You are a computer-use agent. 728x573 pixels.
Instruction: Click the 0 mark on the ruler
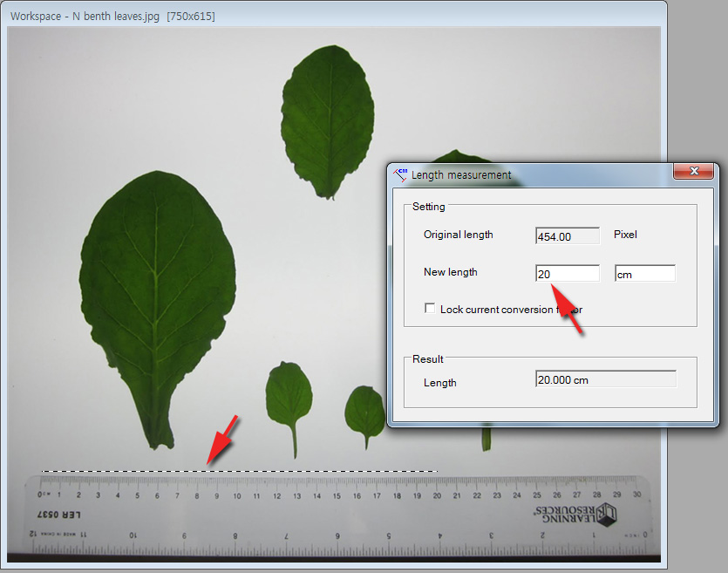pyautogui.click(x=39, y=496)
